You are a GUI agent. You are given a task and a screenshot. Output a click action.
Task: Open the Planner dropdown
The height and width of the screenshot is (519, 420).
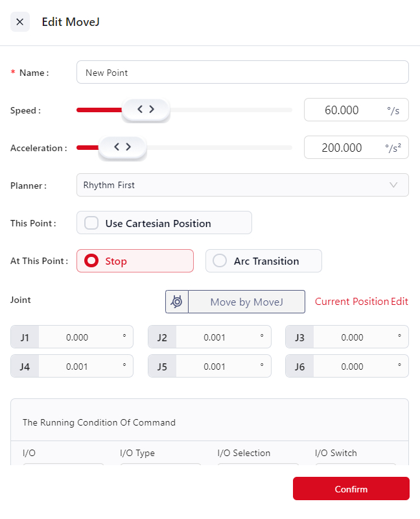point(233,185)
